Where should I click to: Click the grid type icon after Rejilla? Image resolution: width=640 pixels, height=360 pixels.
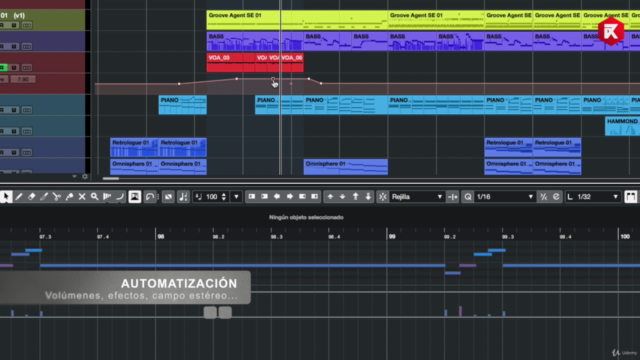453,197
